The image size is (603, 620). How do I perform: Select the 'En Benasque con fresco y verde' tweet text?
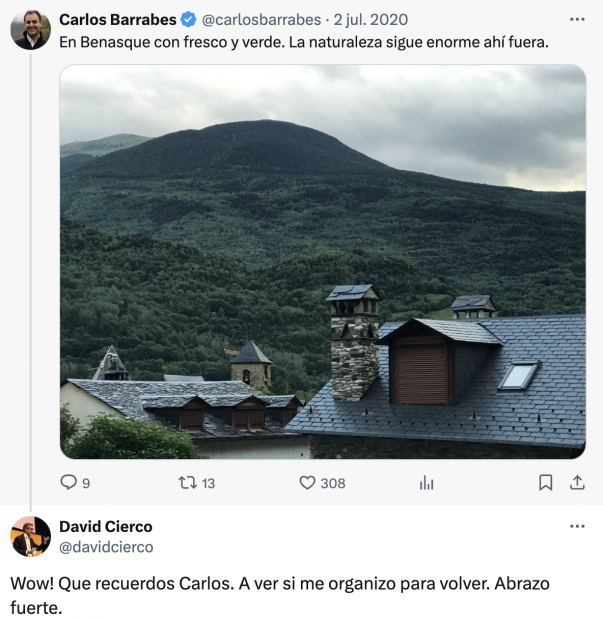(x=304, y=42)
